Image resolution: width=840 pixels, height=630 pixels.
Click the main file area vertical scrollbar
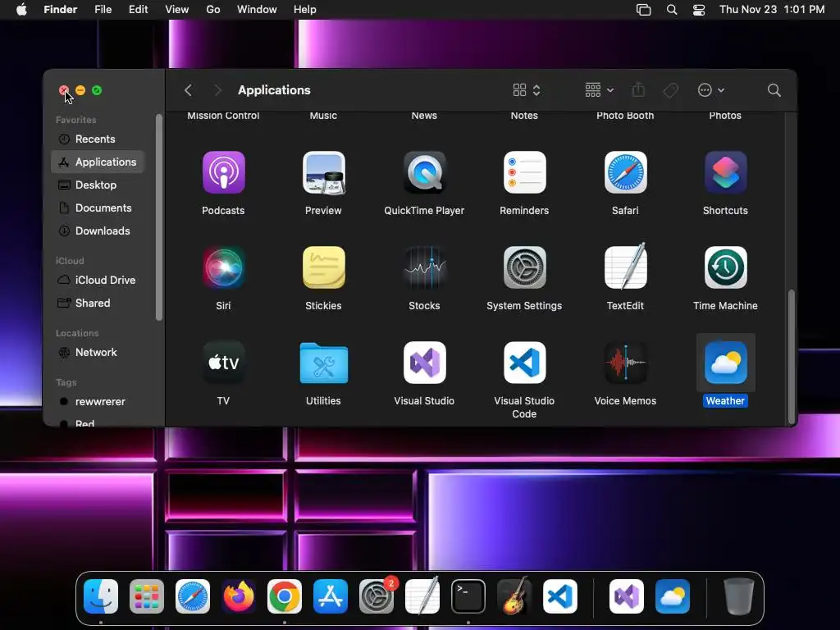(x=791, y=356)
